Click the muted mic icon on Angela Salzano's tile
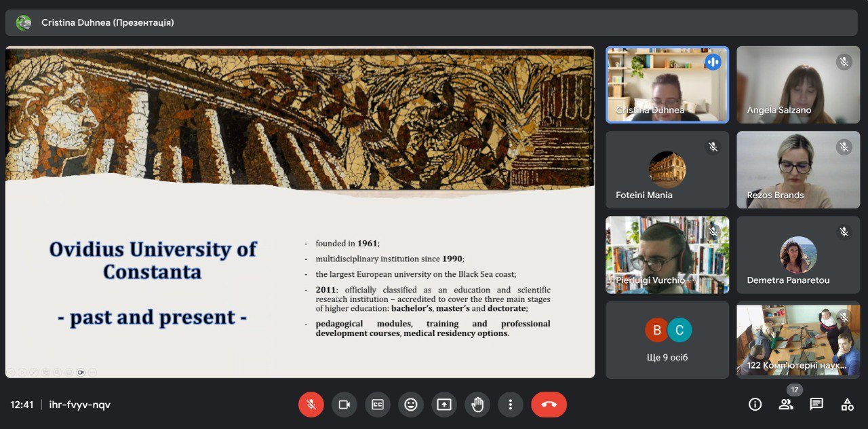 click(x=844, y=62)
